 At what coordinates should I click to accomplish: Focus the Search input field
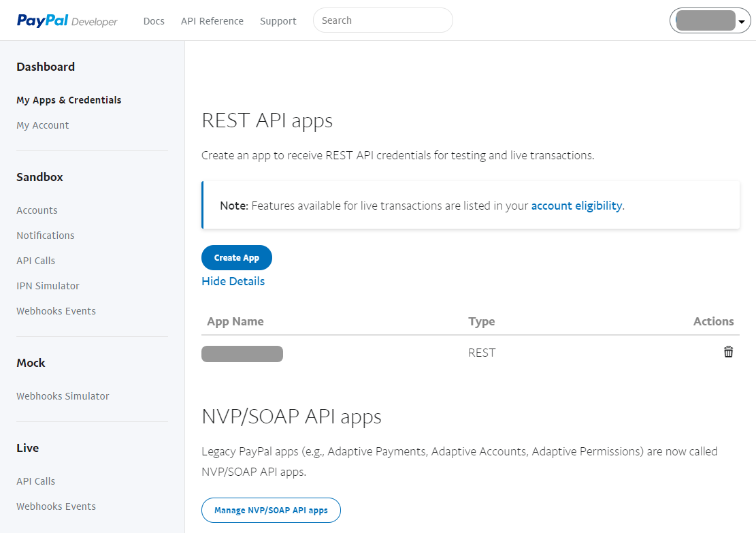pyautogui.click(x=382, y=20)
